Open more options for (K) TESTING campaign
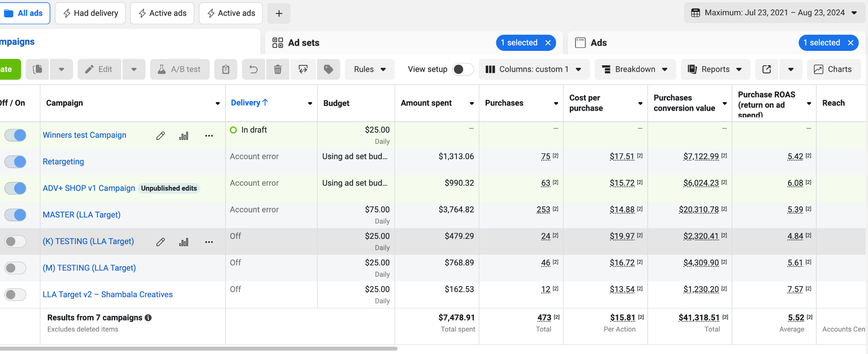 tap(209, 242)
